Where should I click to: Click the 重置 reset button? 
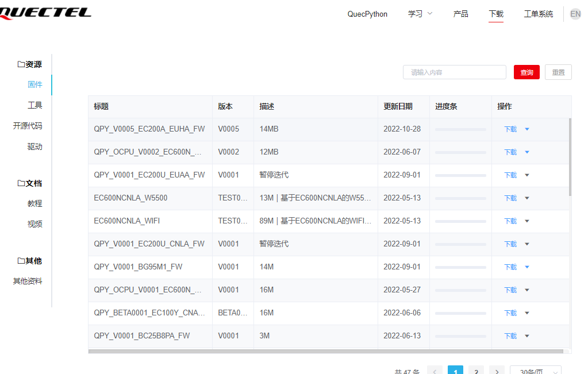[558, 72]
